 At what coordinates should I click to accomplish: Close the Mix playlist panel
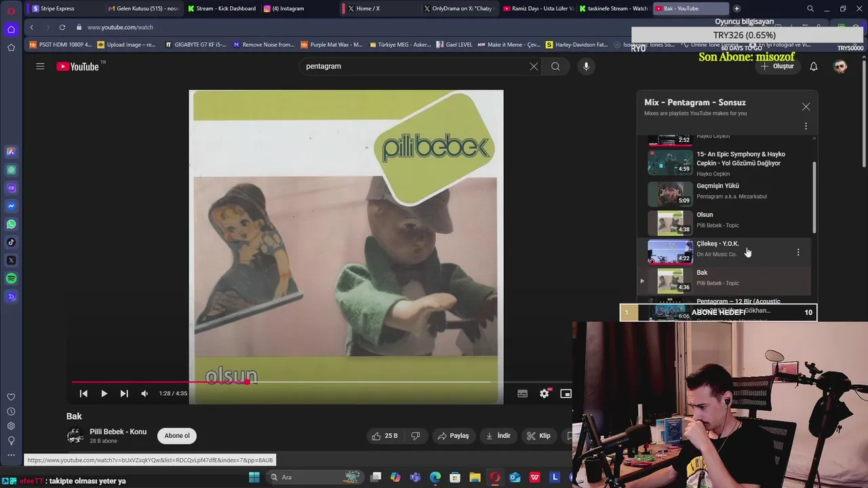[x=806, y=107]
